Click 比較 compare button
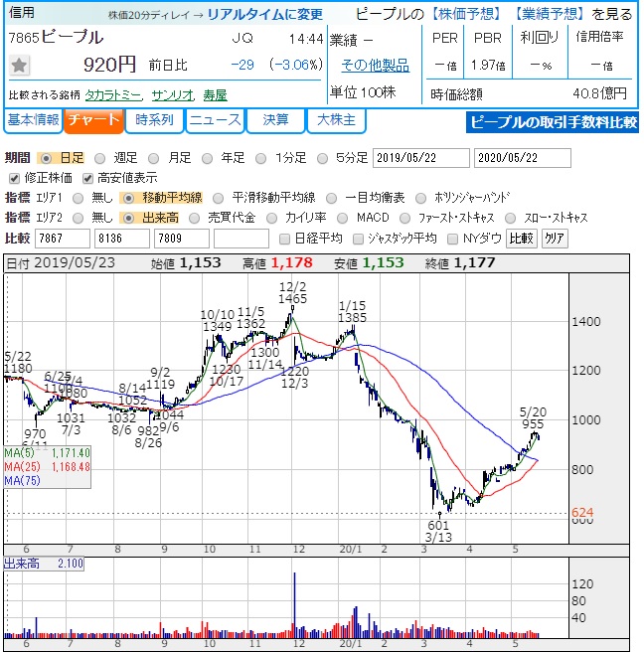Screen dimensions: 644x652 [x=522, y=239]
